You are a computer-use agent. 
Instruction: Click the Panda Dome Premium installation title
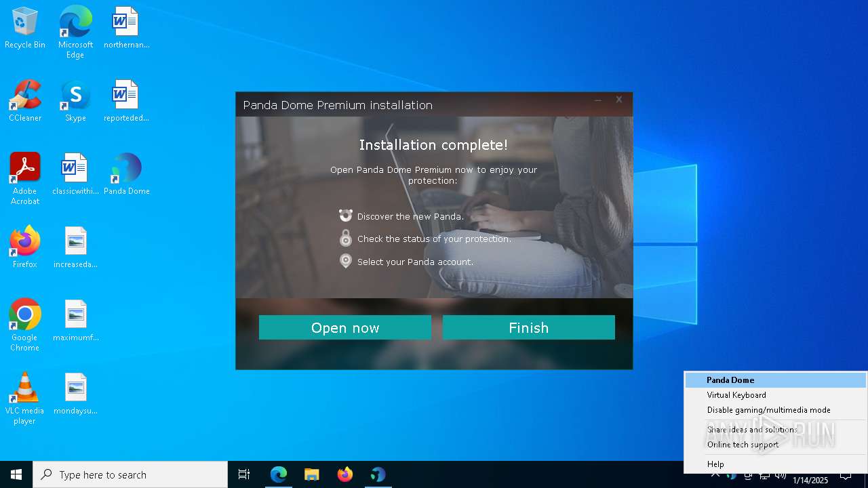tap(338, 105)
